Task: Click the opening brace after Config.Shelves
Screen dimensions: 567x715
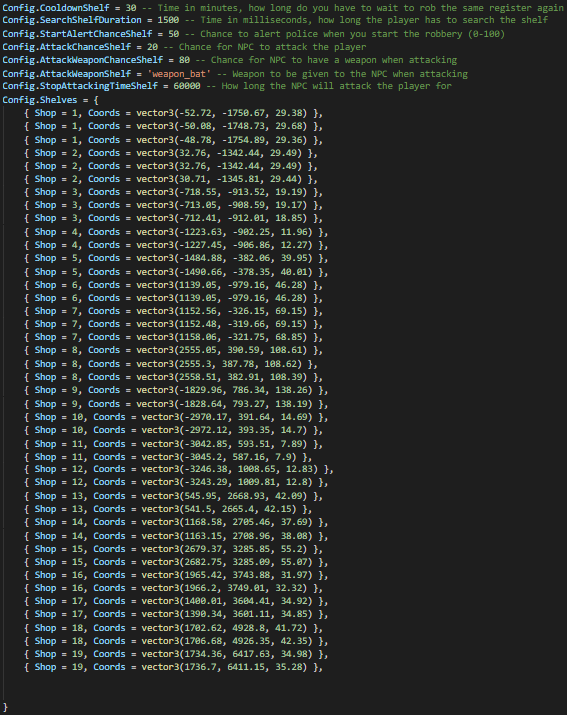Action: point(96,100)
